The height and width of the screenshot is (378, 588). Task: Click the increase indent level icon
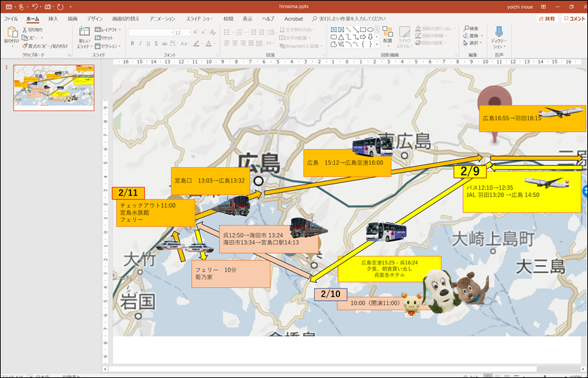[262, 32]
